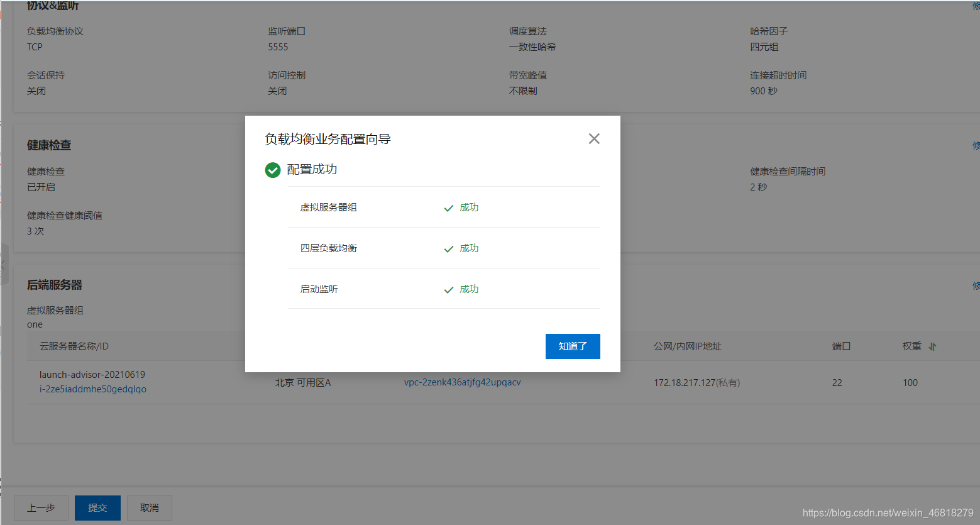
Task: Click the 健康检查 section heading
Action: pos(49,145)
